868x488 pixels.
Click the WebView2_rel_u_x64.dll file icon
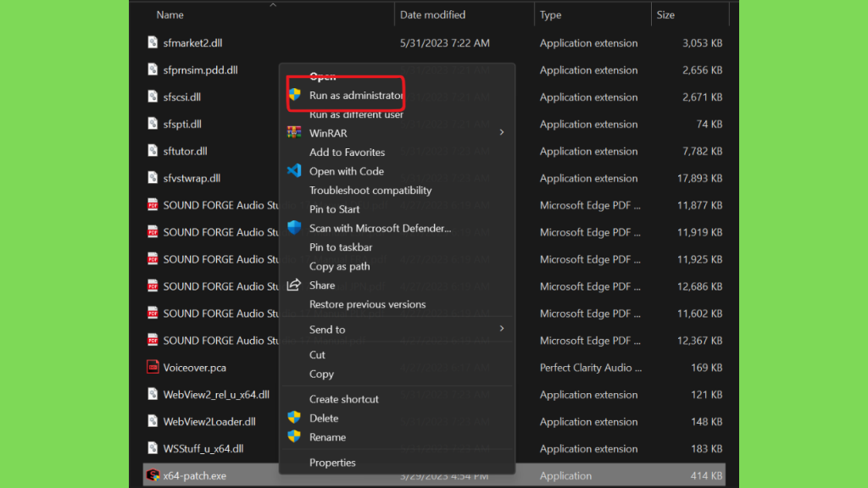(x=153, y=395)
